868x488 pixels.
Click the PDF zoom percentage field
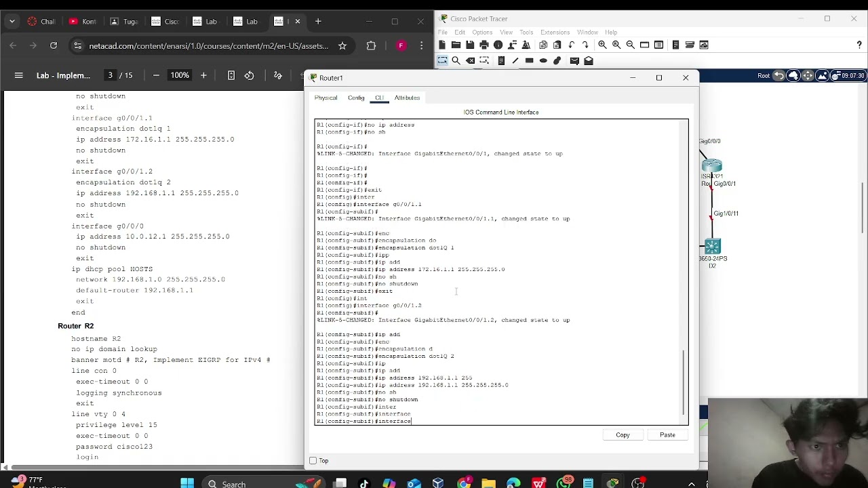tap(179, 75)
